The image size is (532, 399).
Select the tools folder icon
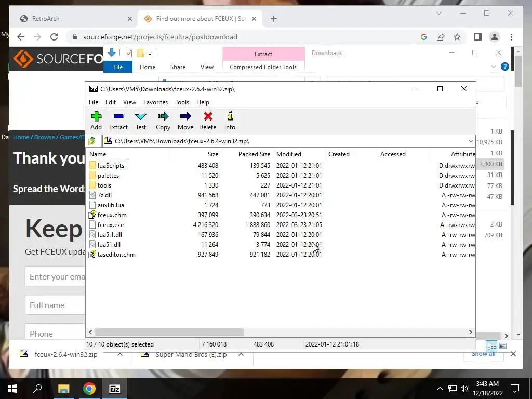click(92, 185)
